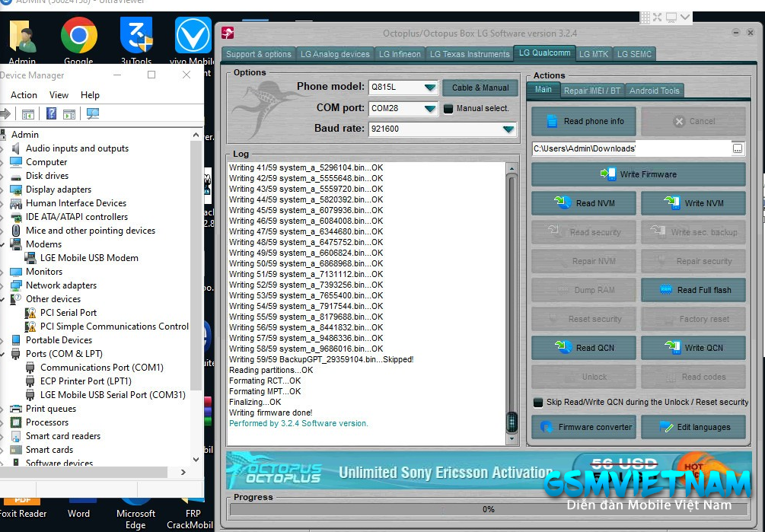
Task: Open the FRP CrackMobile desktop shortcut
Action: [191, 514]
